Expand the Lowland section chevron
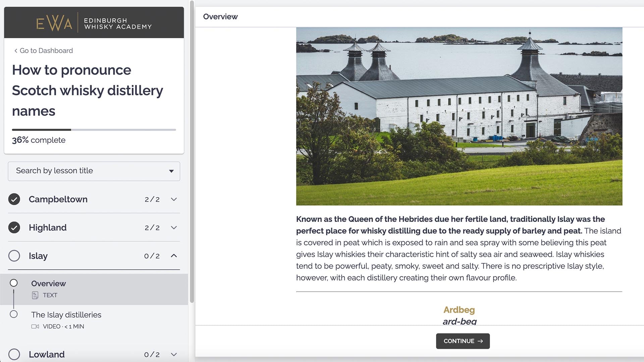 pos(174,354)
